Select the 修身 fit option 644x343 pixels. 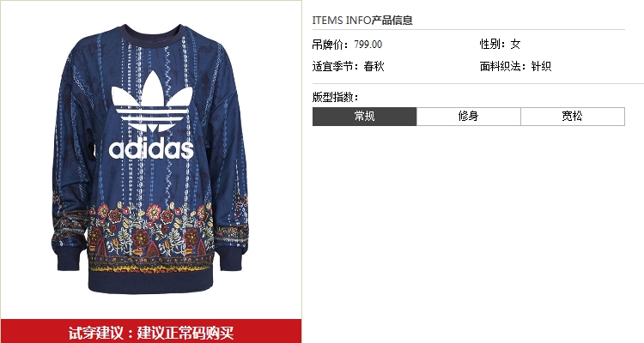pyautogui.click(x=469, y=117)
